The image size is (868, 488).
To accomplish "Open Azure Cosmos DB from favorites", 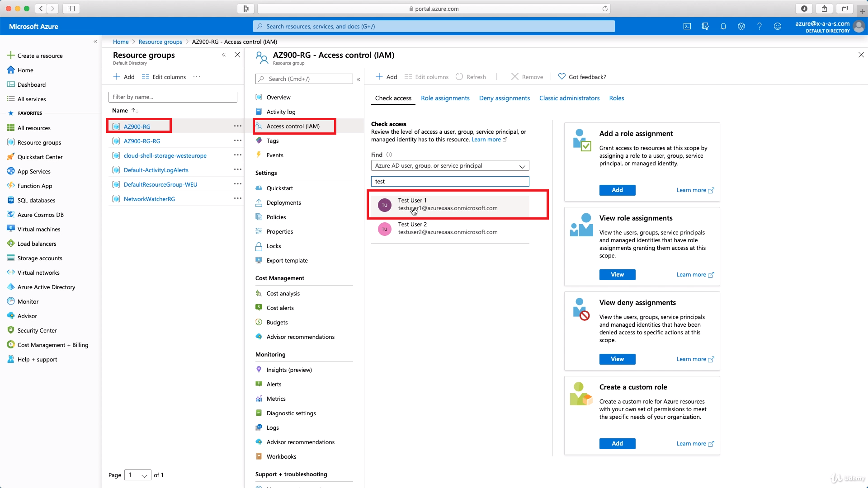I will pyautogui.click(x=40, y=215).
